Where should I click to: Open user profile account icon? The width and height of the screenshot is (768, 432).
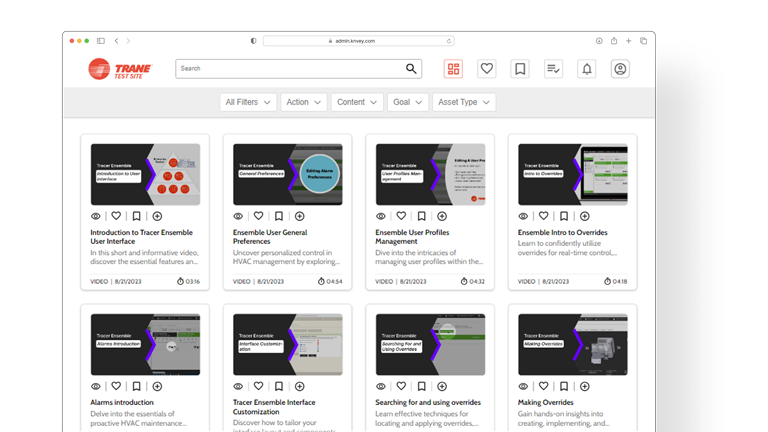[620, 69]
